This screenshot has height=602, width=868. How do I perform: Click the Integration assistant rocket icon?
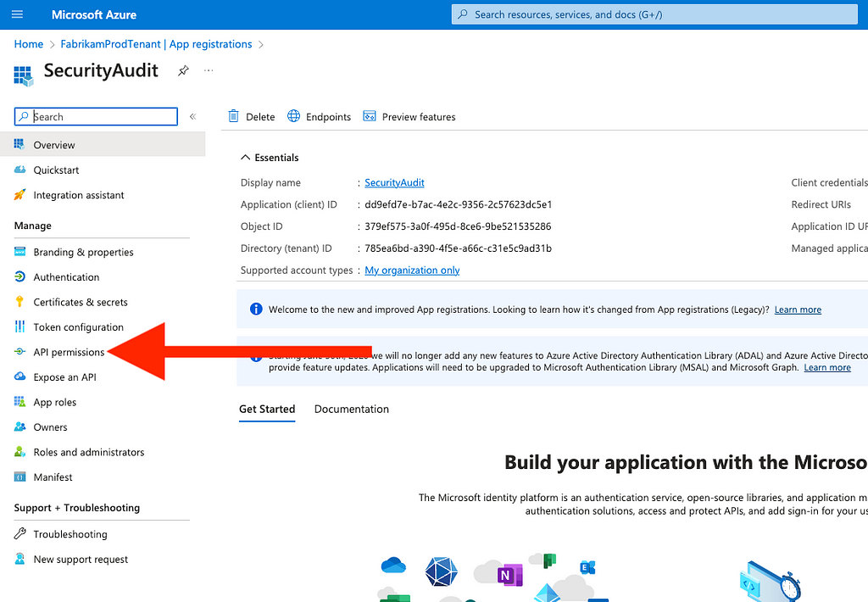click(19, 194)
